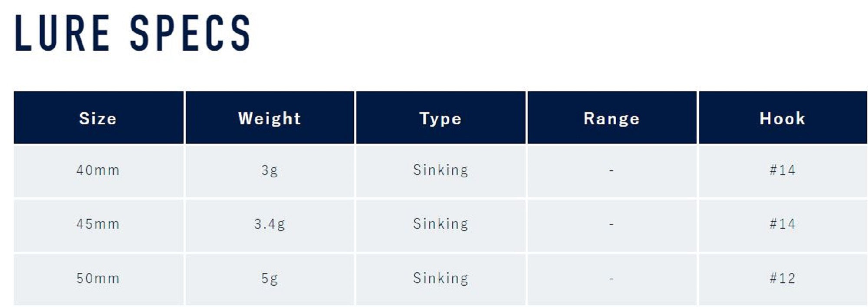Click the 5g weight cell
This screenshot has height=307, width=868.
point(270,278)
